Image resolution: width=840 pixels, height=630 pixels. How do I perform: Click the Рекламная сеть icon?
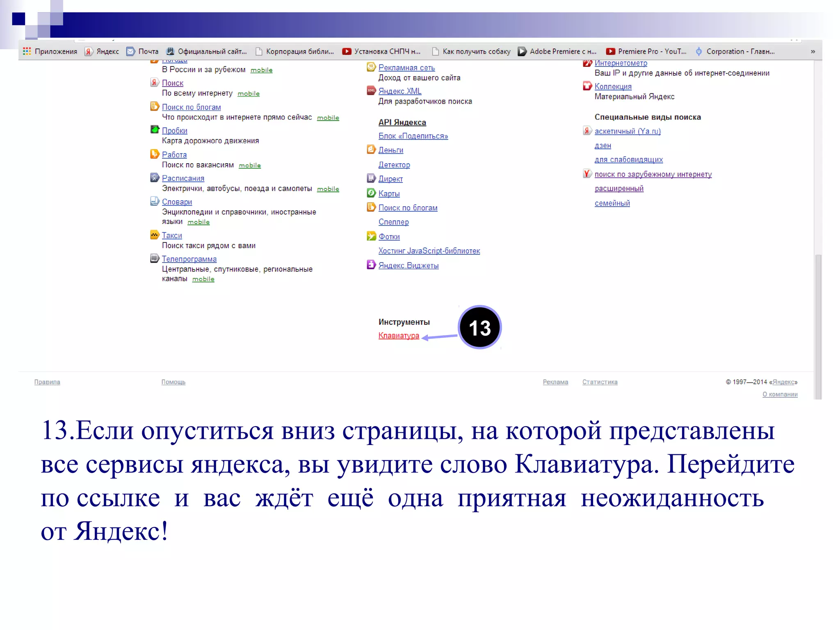tap(371, 67)
